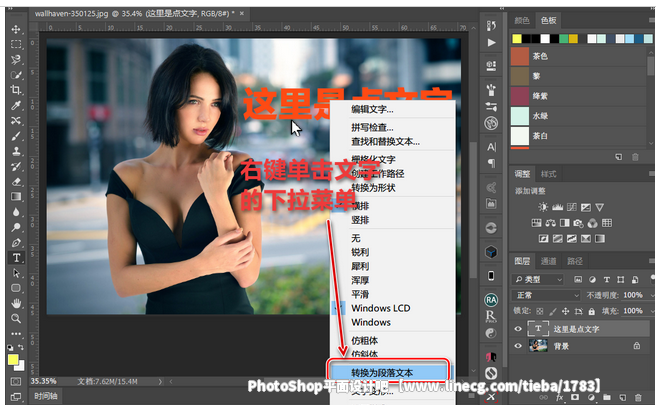656x405 pixels.
Task: Select the Path Selection tool
Action: 16,273
